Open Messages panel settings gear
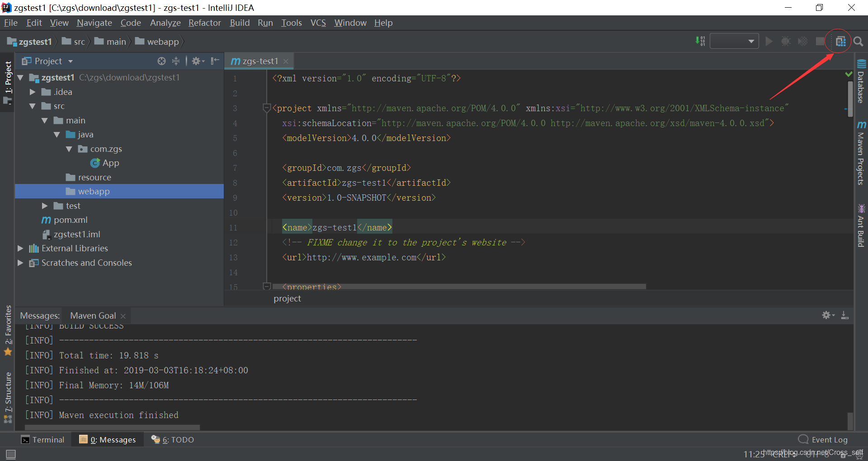 828,315
